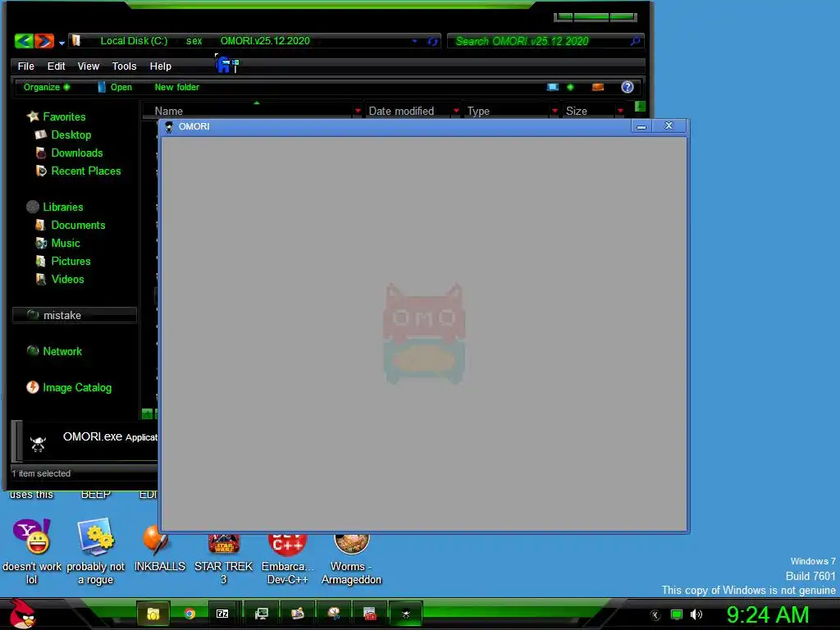Click the search magnifier icon

coord(635,41)
